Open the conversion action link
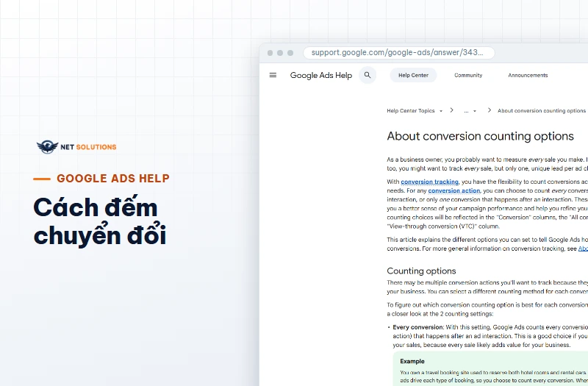This screenshot has width=588, height=386. (453, 190)
